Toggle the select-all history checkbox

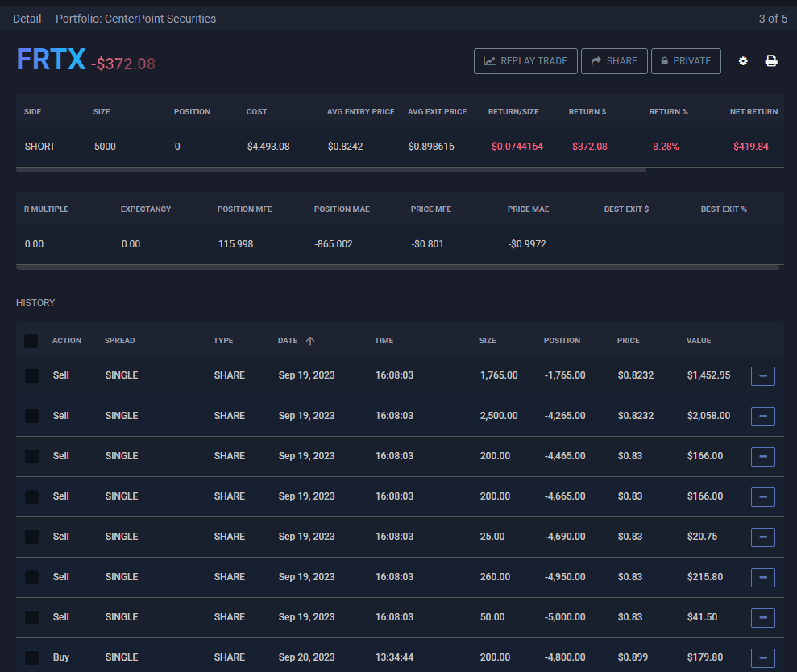[x=31, y=341]
